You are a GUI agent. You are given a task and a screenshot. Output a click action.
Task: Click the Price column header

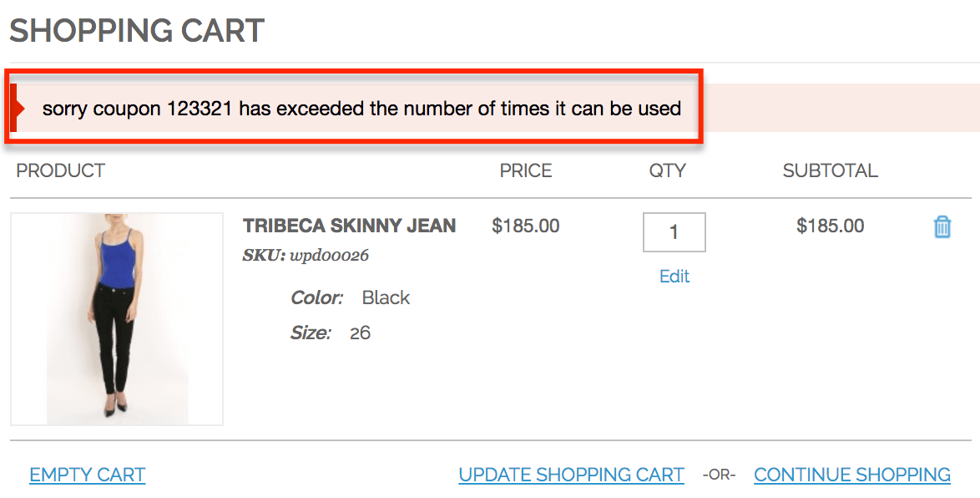pyautogui.click(x=525, y=171)
